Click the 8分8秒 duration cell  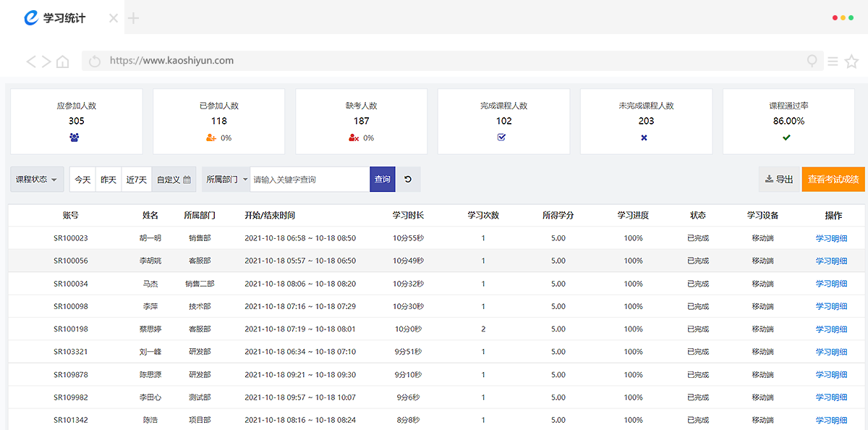(x=408, y=421)
